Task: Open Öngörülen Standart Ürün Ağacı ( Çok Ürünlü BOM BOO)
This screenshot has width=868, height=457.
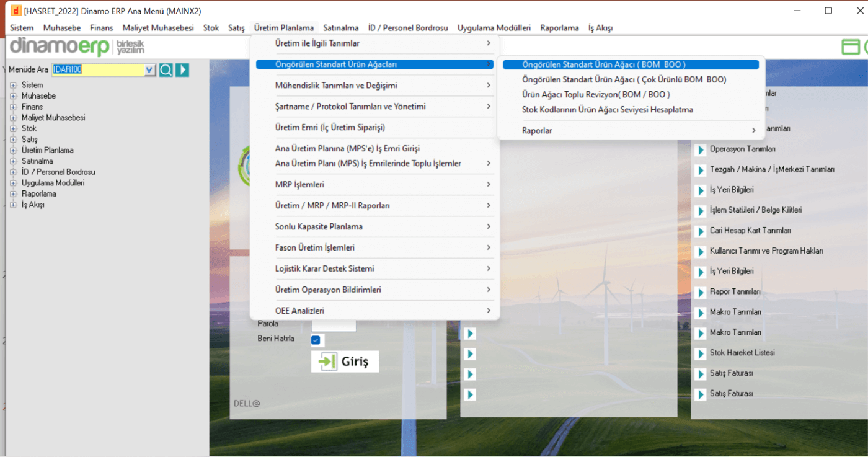Action: 631,80
